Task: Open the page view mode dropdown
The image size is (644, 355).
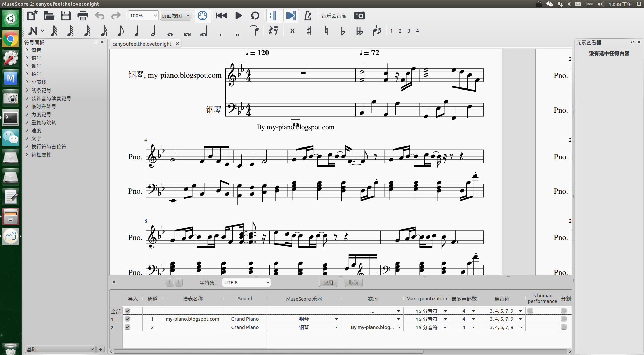Action: tap(176, 16)
